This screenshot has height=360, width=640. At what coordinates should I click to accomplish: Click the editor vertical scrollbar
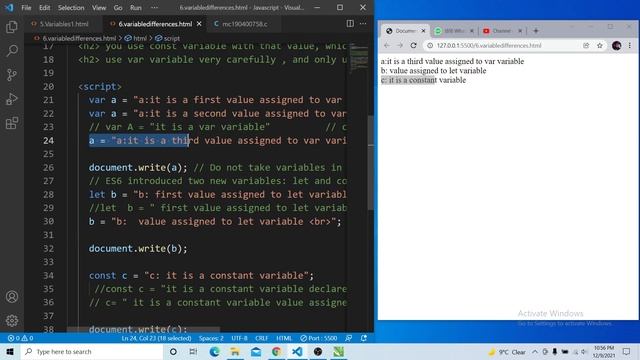[x=371, y=163]
